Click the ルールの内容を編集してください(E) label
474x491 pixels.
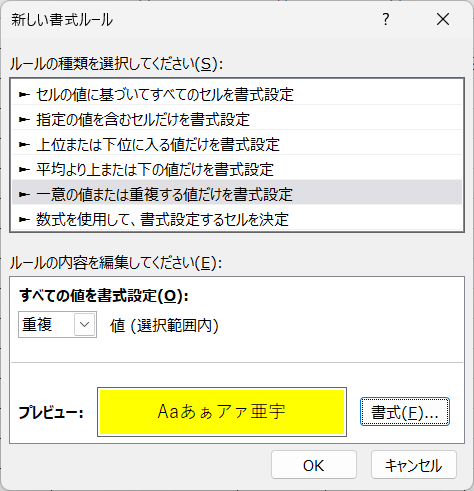click(116, 263)
